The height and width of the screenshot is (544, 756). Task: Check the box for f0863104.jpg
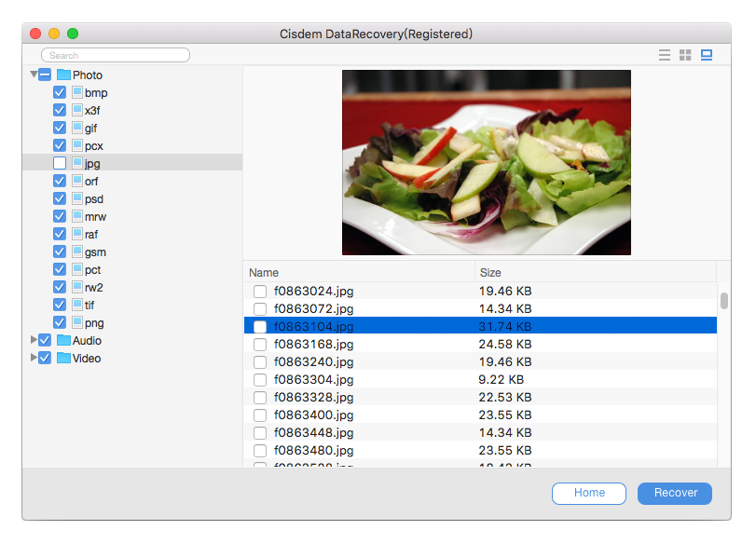pos(260,327)
